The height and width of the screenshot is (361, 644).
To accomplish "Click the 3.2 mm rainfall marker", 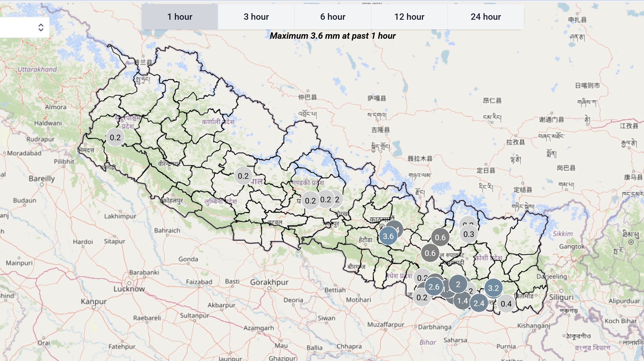I will coord(493,288).
